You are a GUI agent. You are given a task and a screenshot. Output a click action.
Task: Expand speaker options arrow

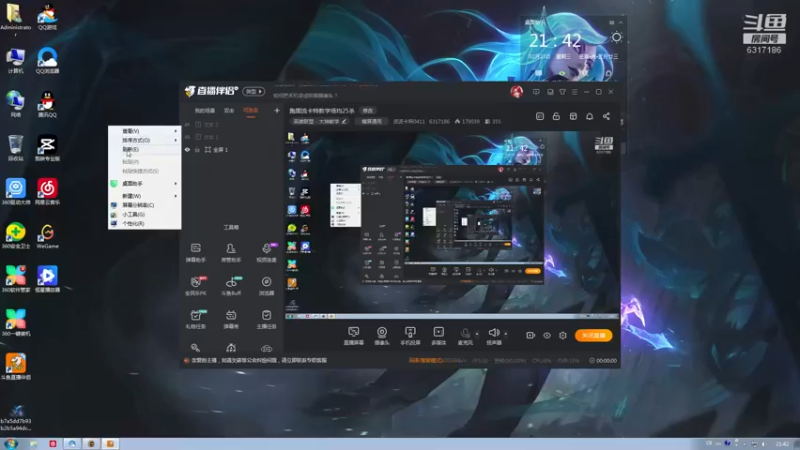pos(506,334)
